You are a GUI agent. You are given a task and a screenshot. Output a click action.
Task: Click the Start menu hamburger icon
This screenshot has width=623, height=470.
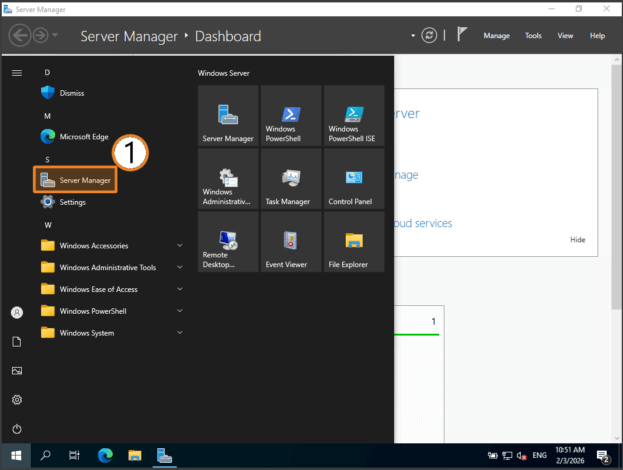(x=17, y=73)
